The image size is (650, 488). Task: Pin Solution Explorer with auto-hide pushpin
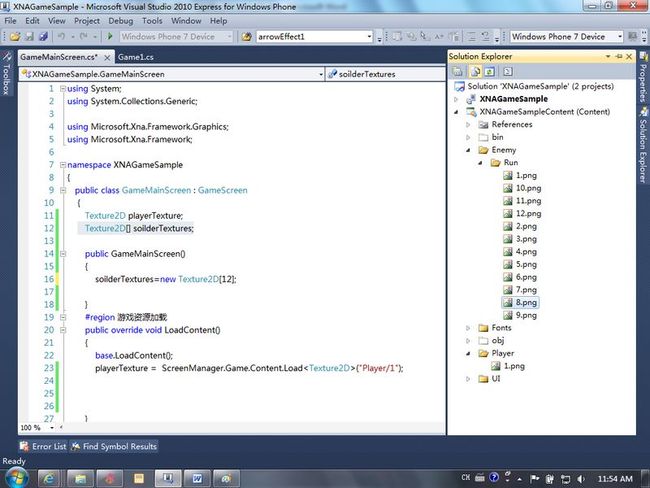click(x=619, y=56)
